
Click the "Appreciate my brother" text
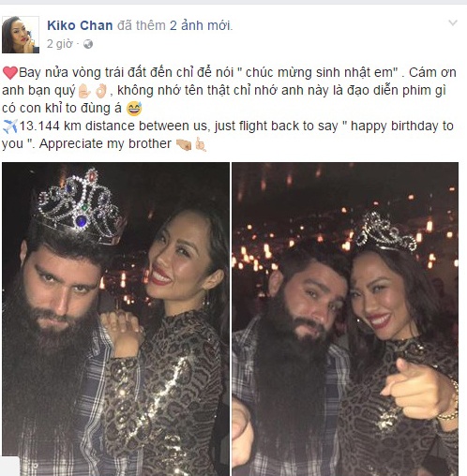105,143
